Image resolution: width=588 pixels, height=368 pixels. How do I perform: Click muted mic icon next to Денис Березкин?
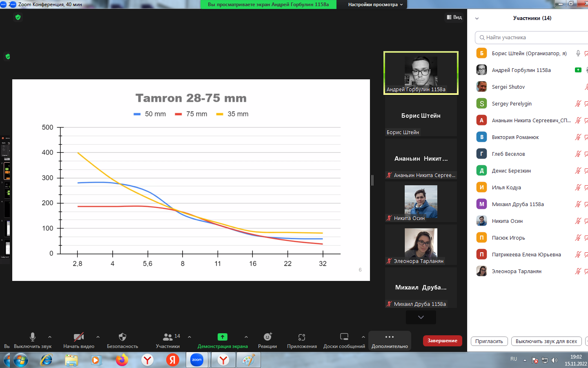578,171
